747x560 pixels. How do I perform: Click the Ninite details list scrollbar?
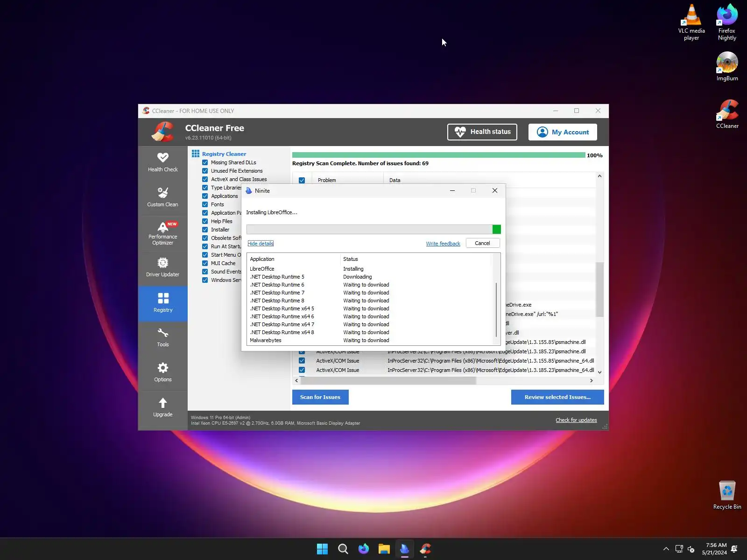(x=496, y=309)
